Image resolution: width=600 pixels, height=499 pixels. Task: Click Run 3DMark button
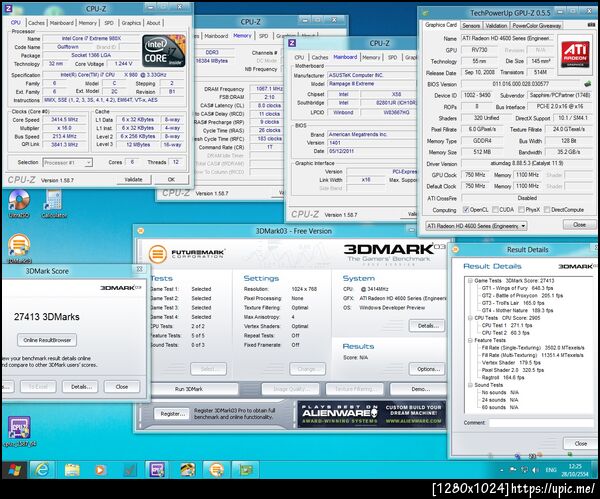pos(189,389)
